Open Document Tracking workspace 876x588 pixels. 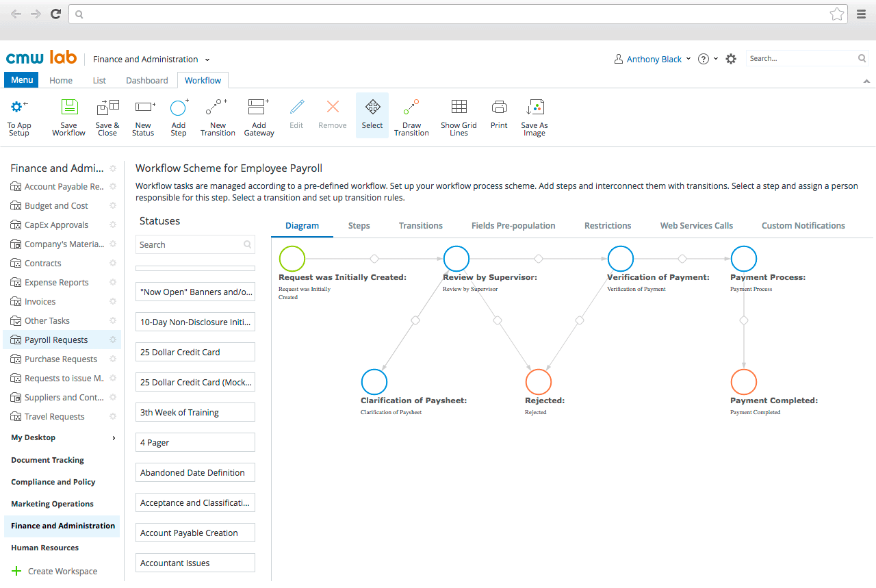[x=47, y=460]
